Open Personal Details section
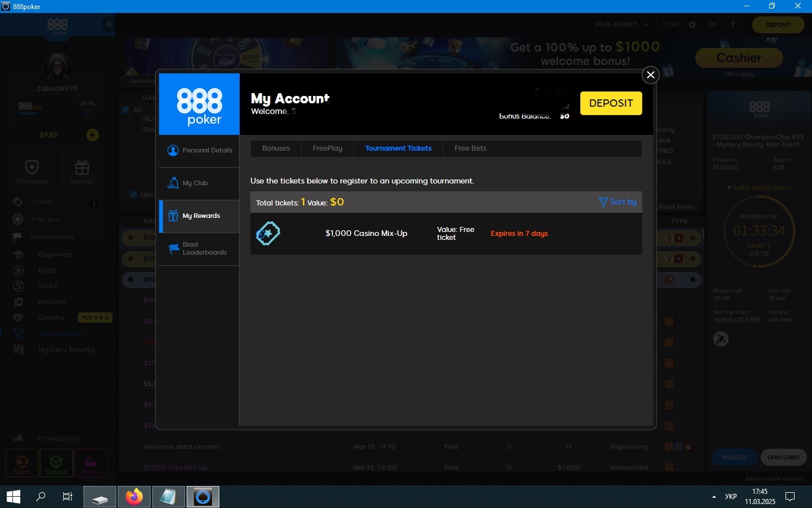This screenshot has width=812, height=508. coord(199,151)
